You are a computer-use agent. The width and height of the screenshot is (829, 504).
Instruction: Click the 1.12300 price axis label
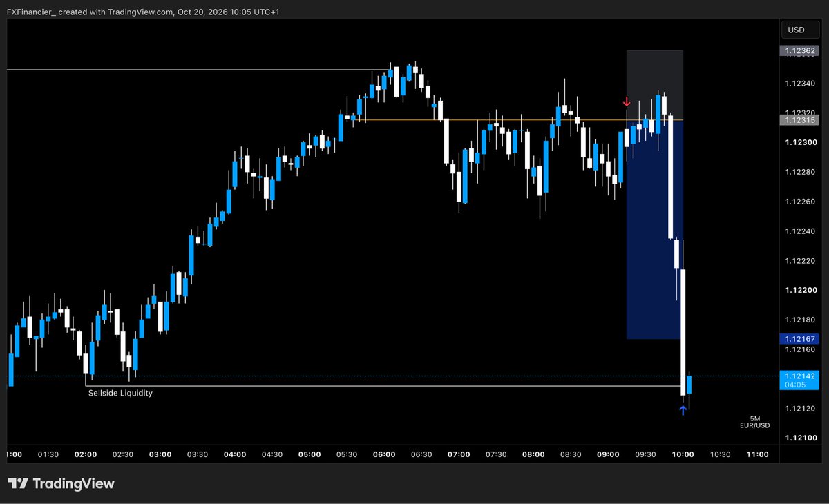click(x=801, y=142)
